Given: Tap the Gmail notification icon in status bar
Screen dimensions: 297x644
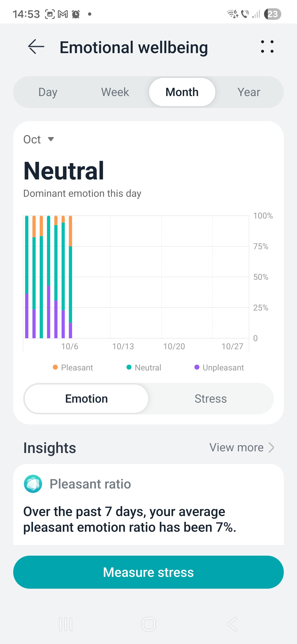Looking at the screenshot, I should pos(63,14).
